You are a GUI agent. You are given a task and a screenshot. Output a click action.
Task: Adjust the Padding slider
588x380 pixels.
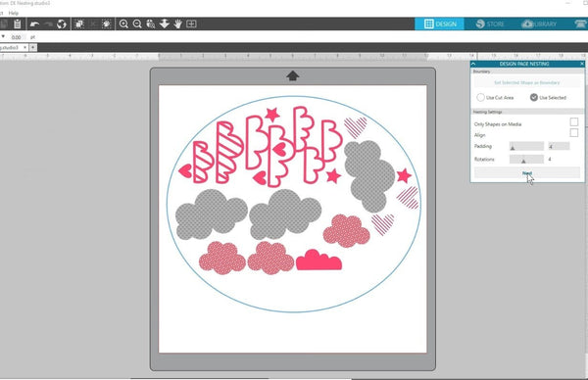(x=526, y=146)
